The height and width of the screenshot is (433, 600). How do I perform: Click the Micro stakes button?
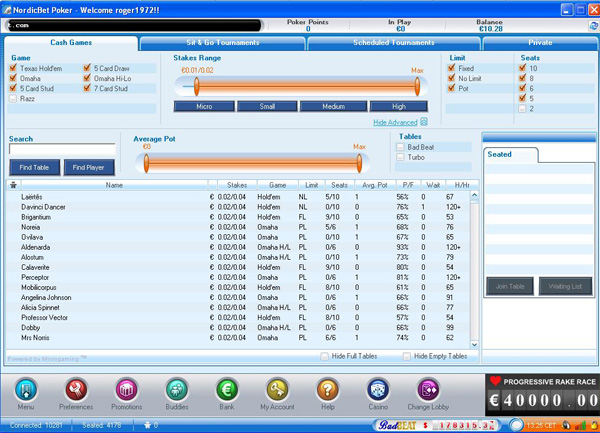tap(204, 106)
